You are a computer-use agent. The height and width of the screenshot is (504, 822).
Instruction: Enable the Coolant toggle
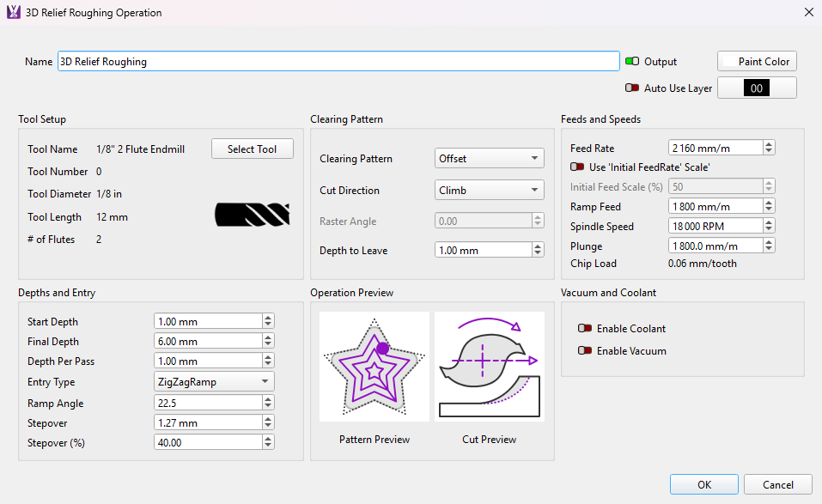click(x=585, y=329)
